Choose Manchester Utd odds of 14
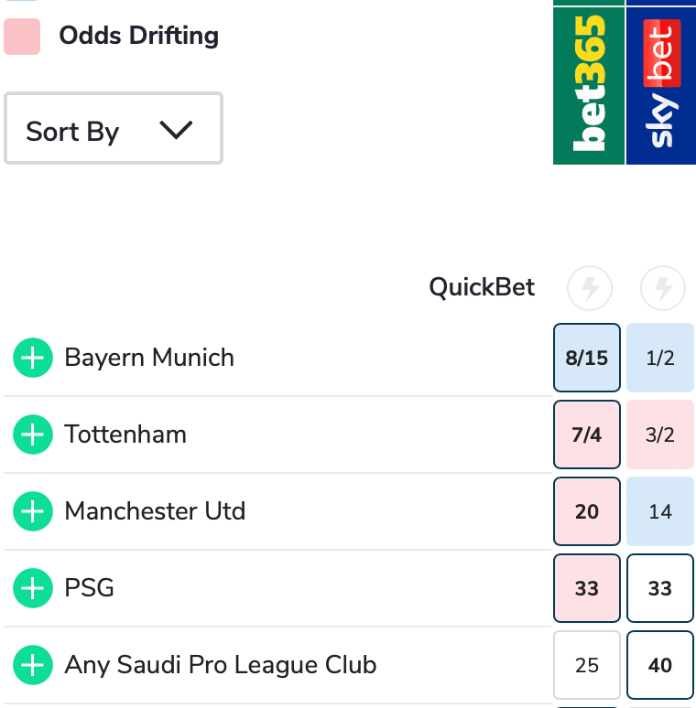 (x=660, y=512)
